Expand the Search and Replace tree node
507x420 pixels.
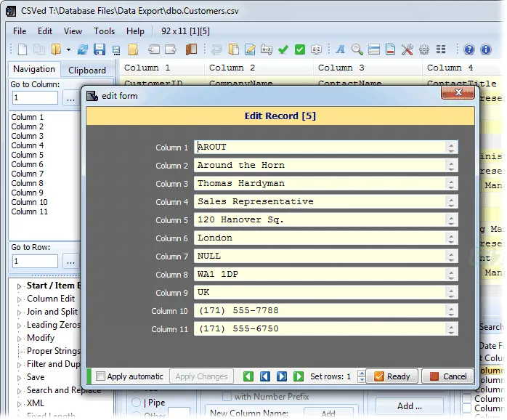coord(19,391)
